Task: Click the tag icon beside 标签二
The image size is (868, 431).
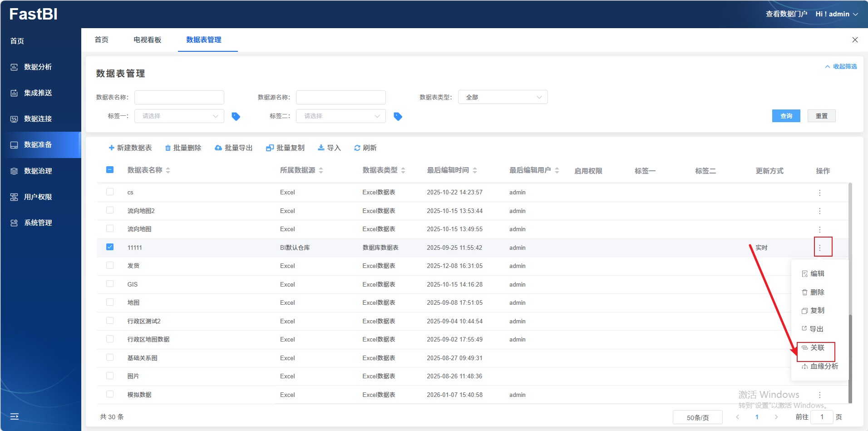Action: (x=398, y=117)
